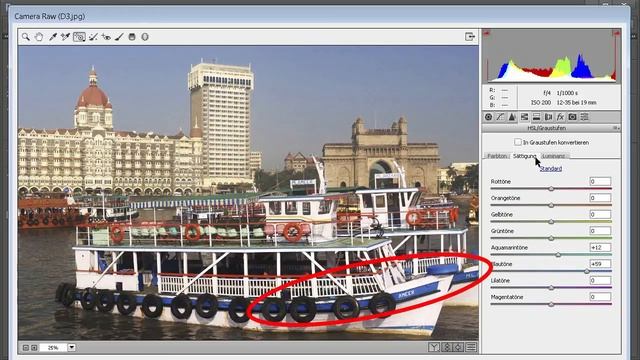Open the Camera Calibration panel

pyautogui.click(x=573, y=117)
